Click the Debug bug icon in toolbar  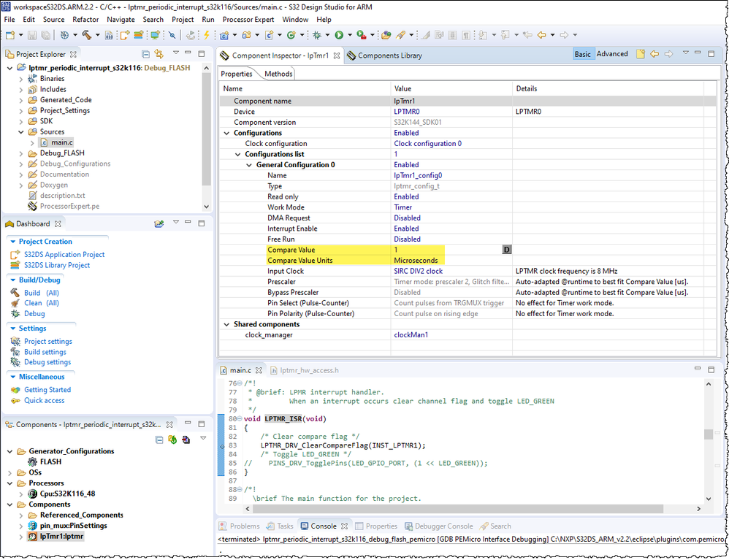click(x=317, y=34)
